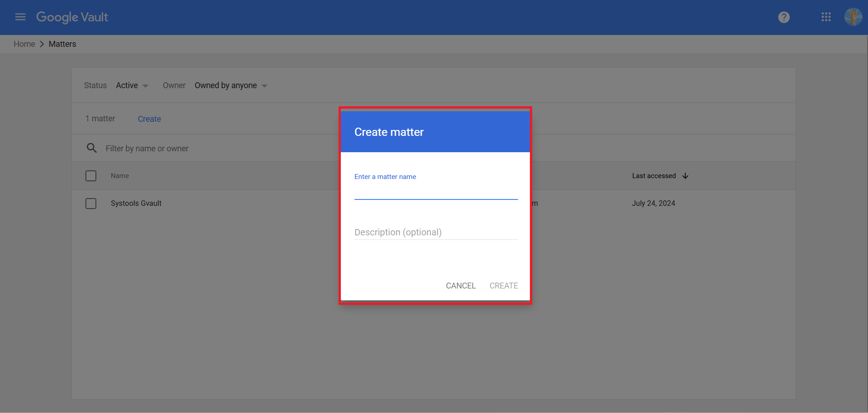Tick the Systools Gvault row checkbox
This screenshot has height=413, width=868.
(91, 204)
